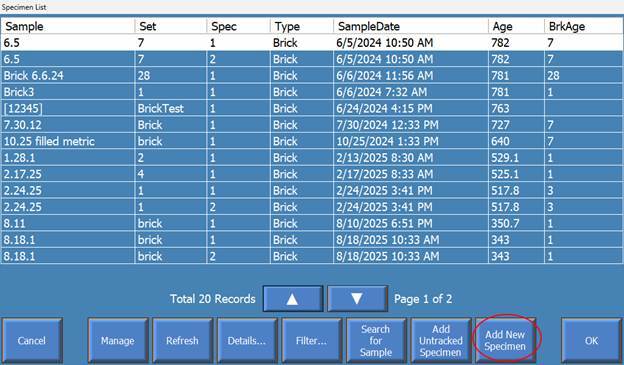Open the Manage button

pyautogui.click(x=118, y=340)
